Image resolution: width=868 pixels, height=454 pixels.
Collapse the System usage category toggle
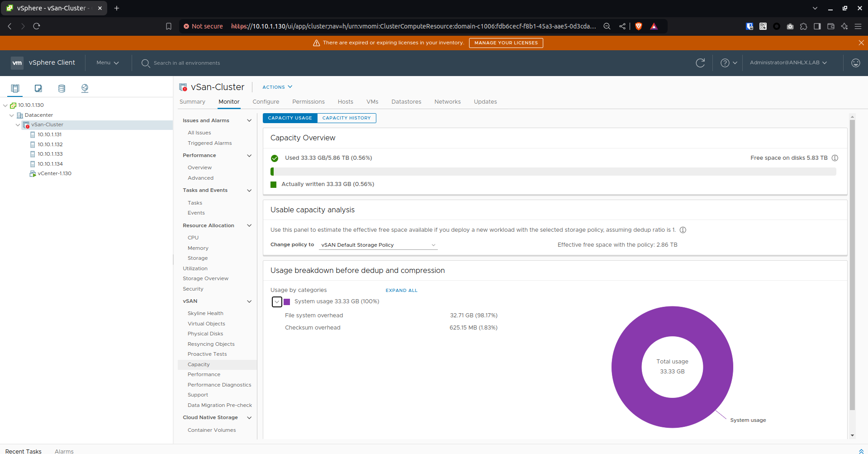click(277, 302)
